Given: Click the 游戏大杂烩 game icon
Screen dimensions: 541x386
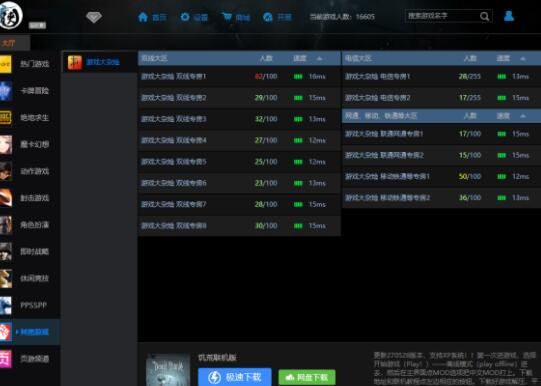Looking at the screenshot, I should click(75, 62).
